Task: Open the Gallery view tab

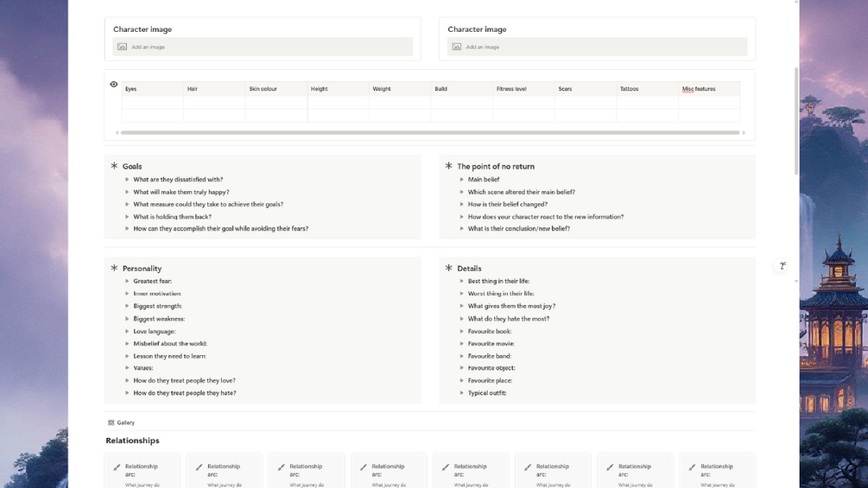Action: pos(121,423)
